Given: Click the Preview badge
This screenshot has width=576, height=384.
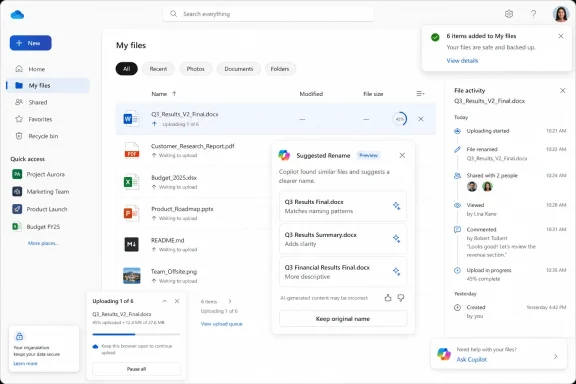Looking at the screenshot, I should pyautogui.click(x=368, y=155).
